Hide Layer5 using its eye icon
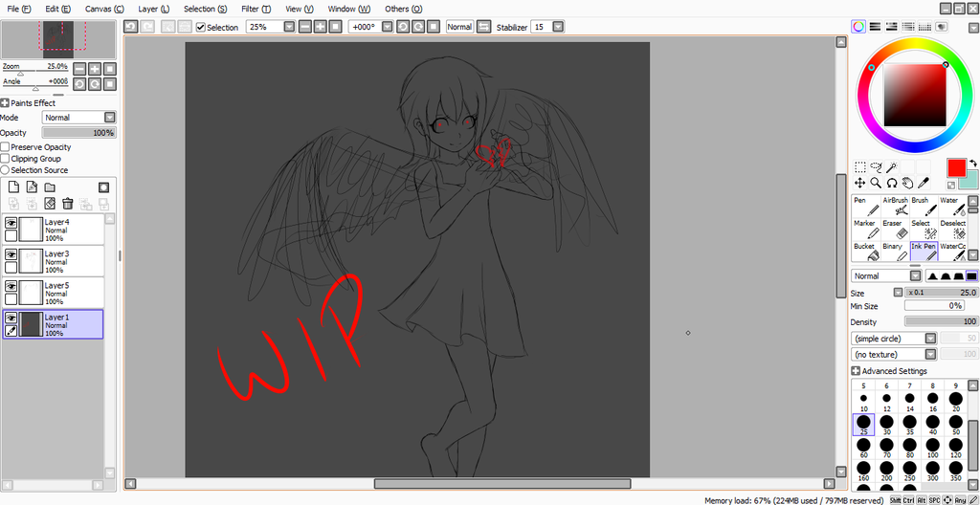This screenshot has height=505, width=980. pos(11,286)
